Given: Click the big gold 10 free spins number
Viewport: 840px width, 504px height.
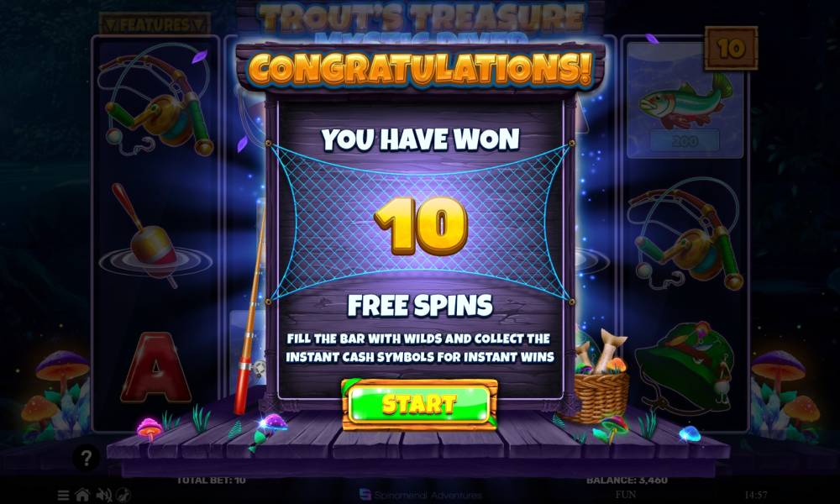Looking at the screenshot, I should [421, 225].
